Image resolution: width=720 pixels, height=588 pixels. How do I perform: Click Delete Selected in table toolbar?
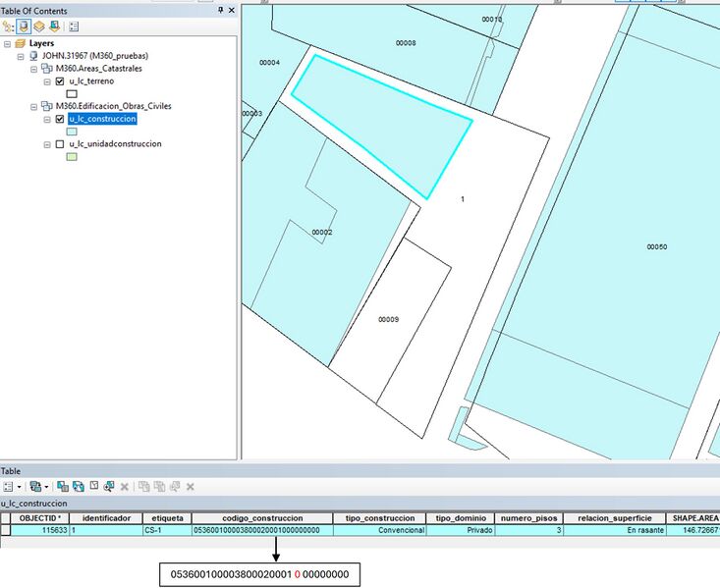124,487
